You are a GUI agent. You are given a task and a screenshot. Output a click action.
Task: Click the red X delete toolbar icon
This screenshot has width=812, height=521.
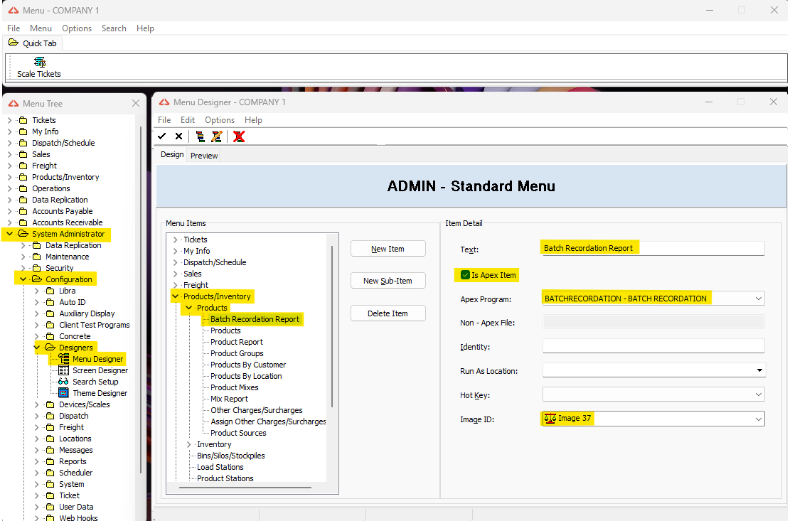coord(239,136)
